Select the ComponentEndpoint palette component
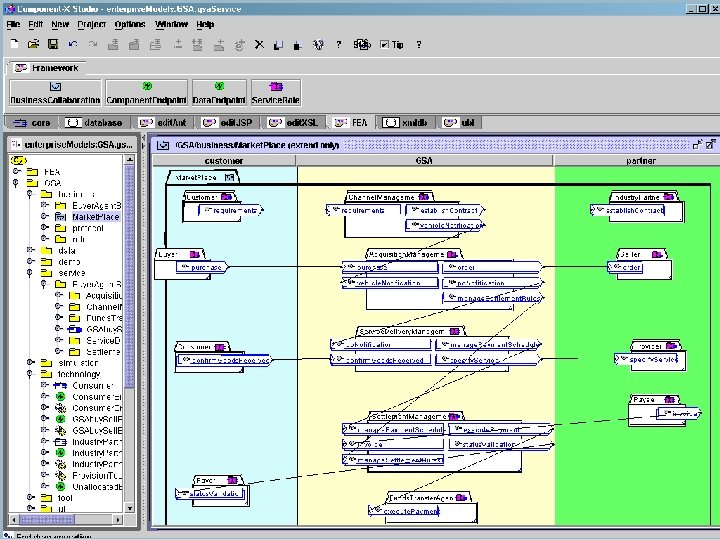Viewport: 720px width, 540px height. click(147, 93)
